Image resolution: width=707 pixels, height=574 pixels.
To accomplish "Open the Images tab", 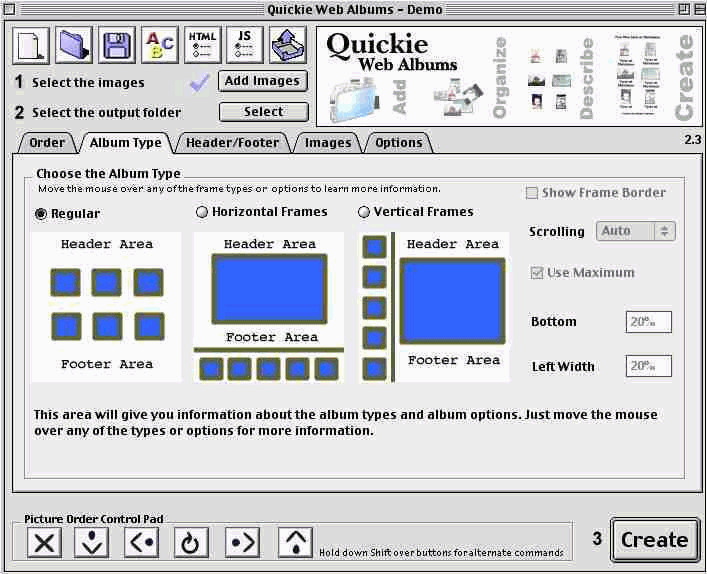I will pos(328,143).
